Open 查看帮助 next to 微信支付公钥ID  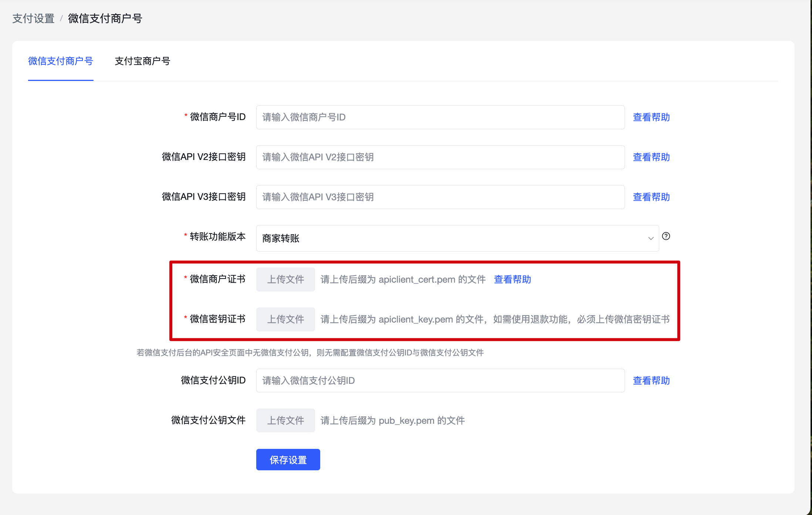tap(651, 381)
